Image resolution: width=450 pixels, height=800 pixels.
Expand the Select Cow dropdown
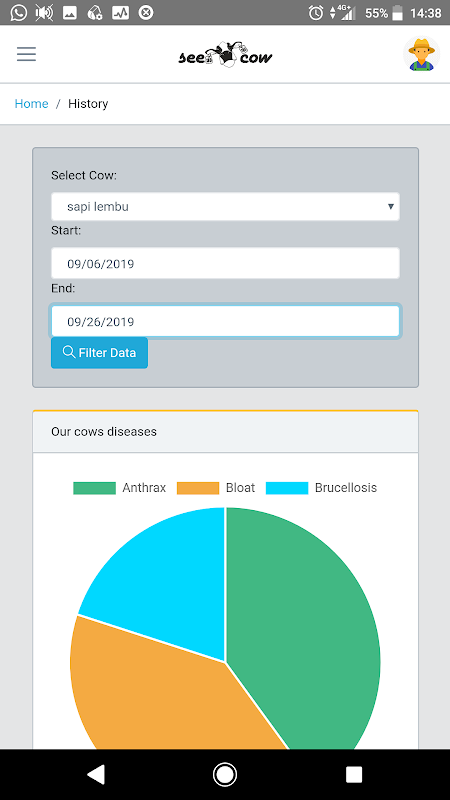click(225, 207)
